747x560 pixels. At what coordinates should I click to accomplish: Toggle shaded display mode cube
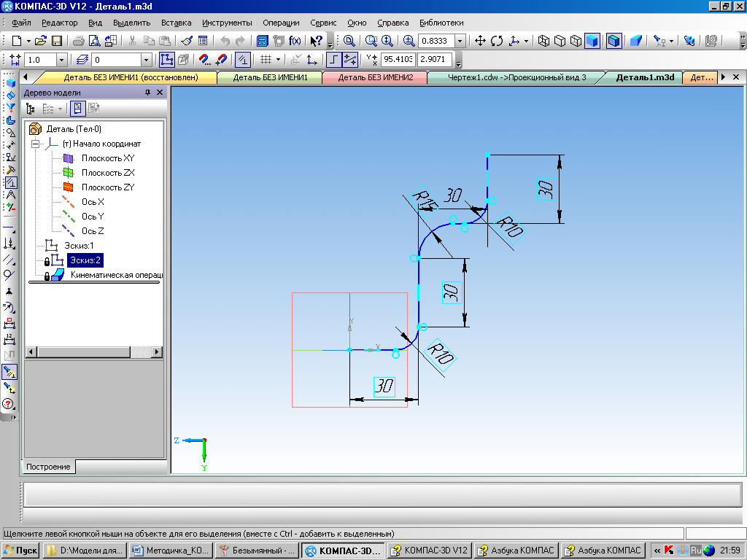click(592, 41)
